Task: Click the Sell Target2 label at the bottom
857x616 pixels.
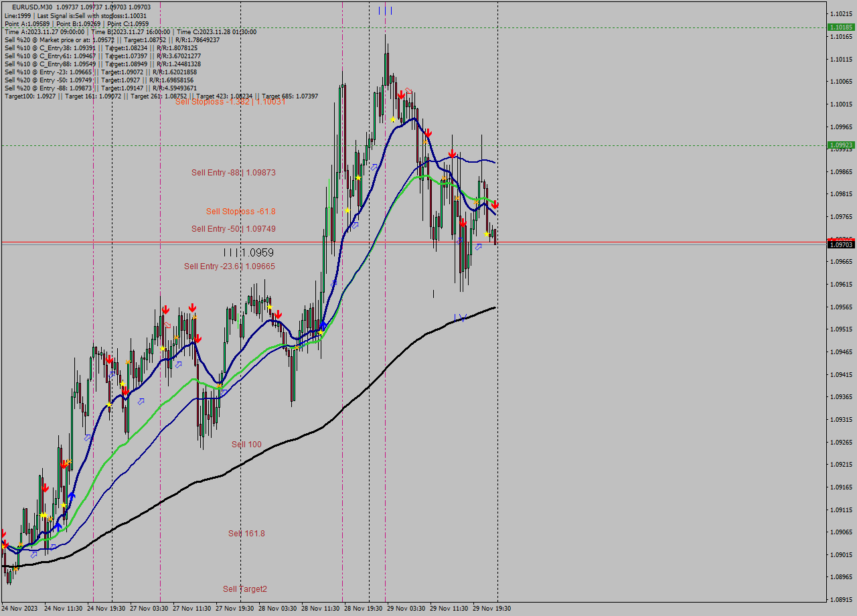Action: click(x=245, y=589)
